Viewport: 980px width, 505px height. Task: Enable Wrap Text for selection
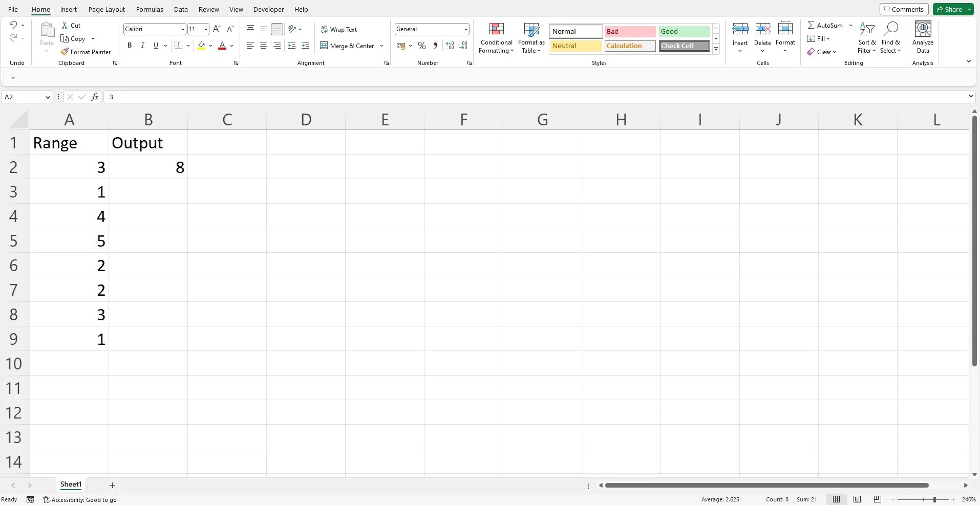pos(339,29)
